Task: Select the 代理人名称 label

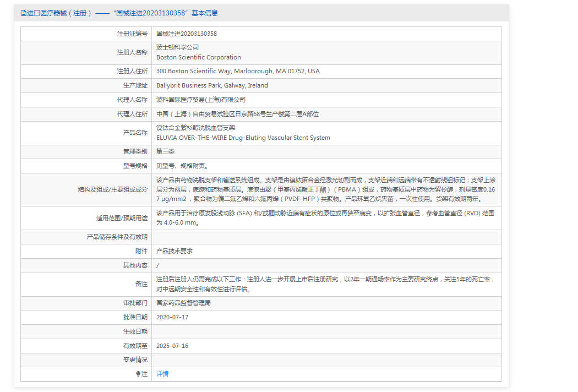Action: 132,100
